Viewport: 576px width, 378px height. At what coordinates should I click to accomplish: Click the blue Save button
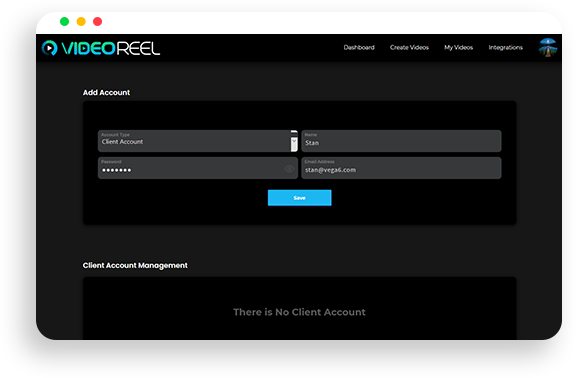click(299, 198)
